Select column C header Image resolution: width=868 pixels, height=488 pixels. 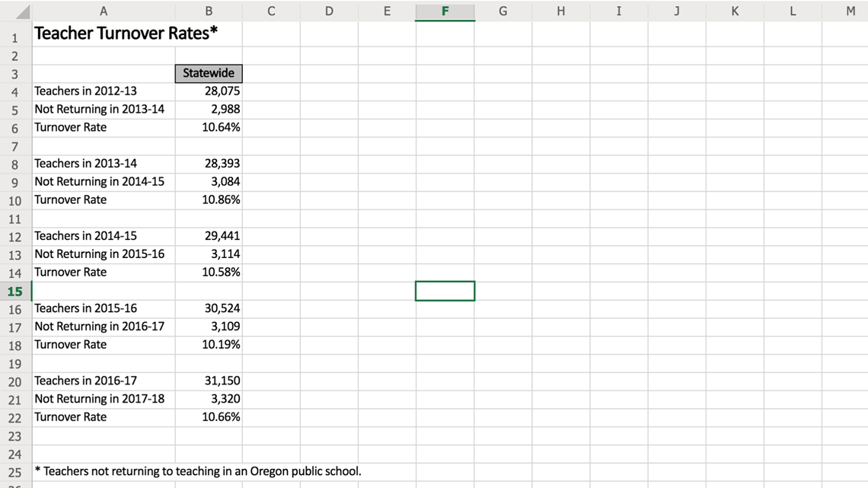(x=271, y=11)
